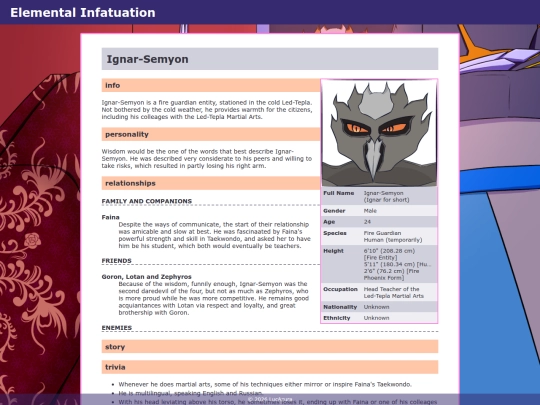Click the Faina entry name

[111, 217]
